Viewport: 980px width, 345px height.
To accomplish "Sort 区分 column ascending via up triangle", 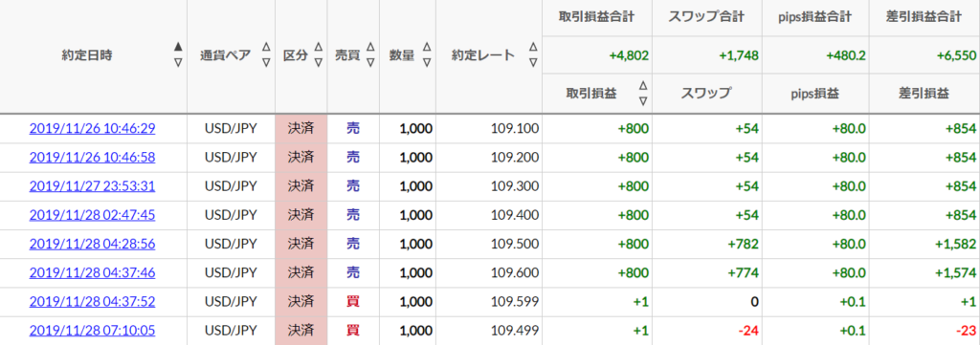I will coord(318,46).
